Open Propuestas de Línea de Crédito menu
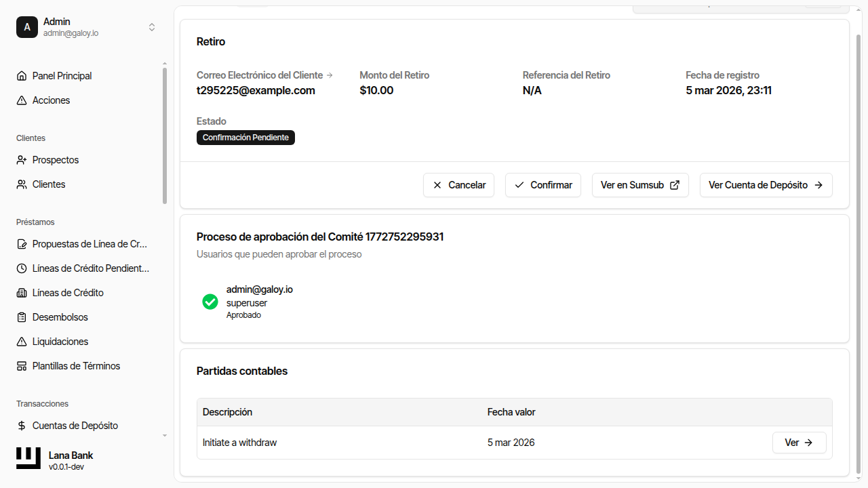Viewport: 868px width, 488px height. point(90,244)
